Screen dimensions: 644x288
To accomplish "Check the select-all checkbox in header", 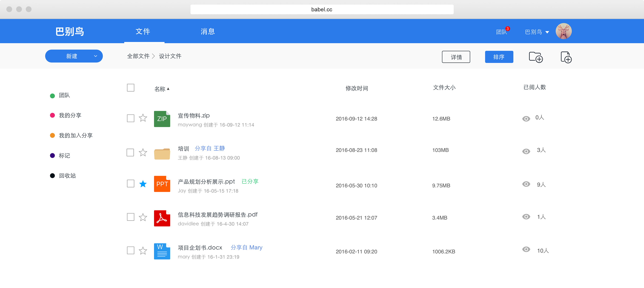I will click(x=131, y=88).
